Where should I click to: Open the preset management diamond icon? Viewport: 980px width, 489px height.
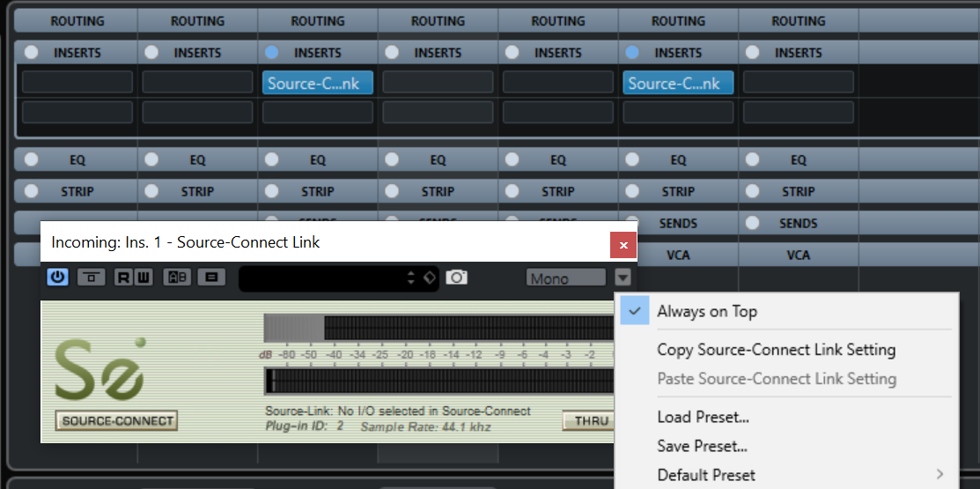tap(430, 278)
